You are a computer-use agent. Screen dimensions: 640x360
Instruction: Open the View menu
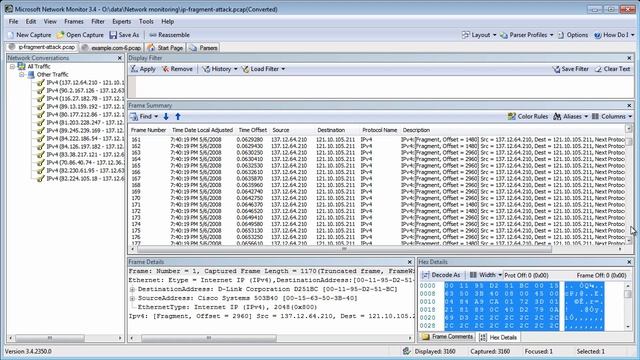[50, 22]
